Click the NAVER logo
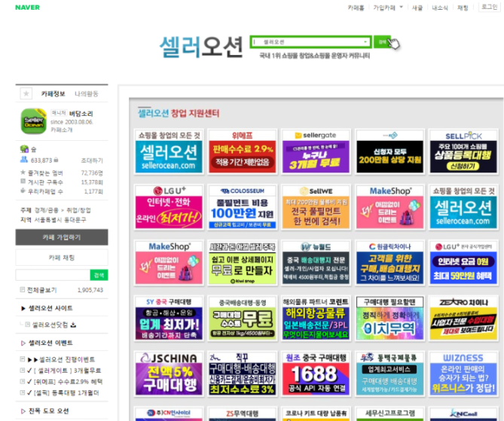Screen dimensions: 504x421 point(28,8)
